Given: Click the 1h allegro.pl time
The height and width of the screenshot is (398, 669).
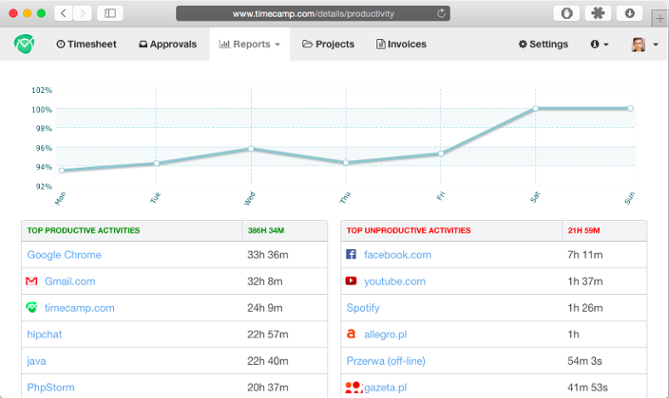Looking at the screenshot, I should point(573,334).
